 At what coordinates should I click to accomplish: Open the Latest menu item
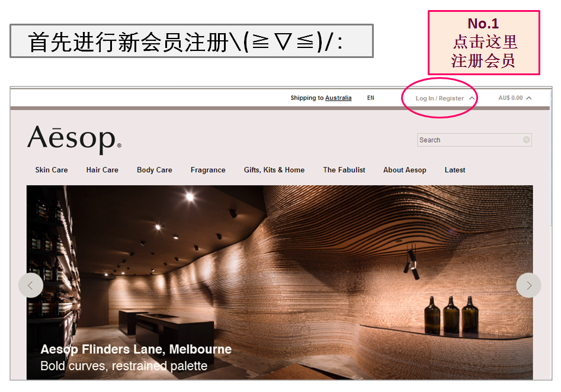tap(455, 170)
